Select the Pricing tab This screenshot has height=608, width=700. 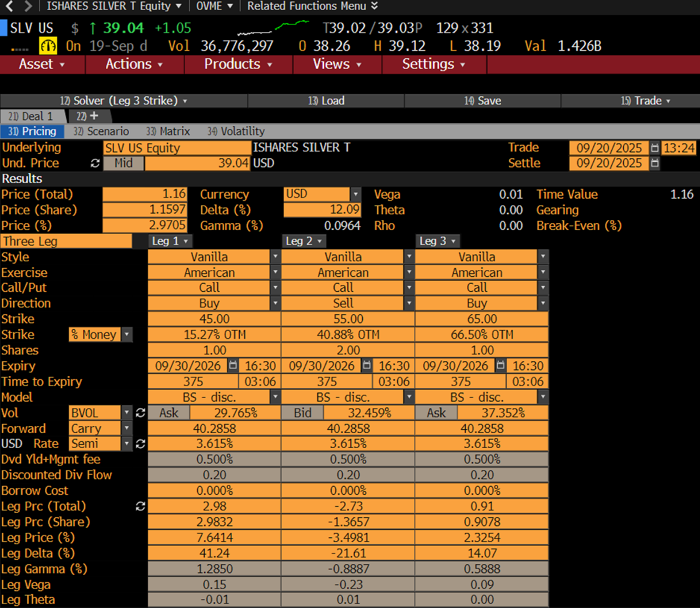(32, 131)
